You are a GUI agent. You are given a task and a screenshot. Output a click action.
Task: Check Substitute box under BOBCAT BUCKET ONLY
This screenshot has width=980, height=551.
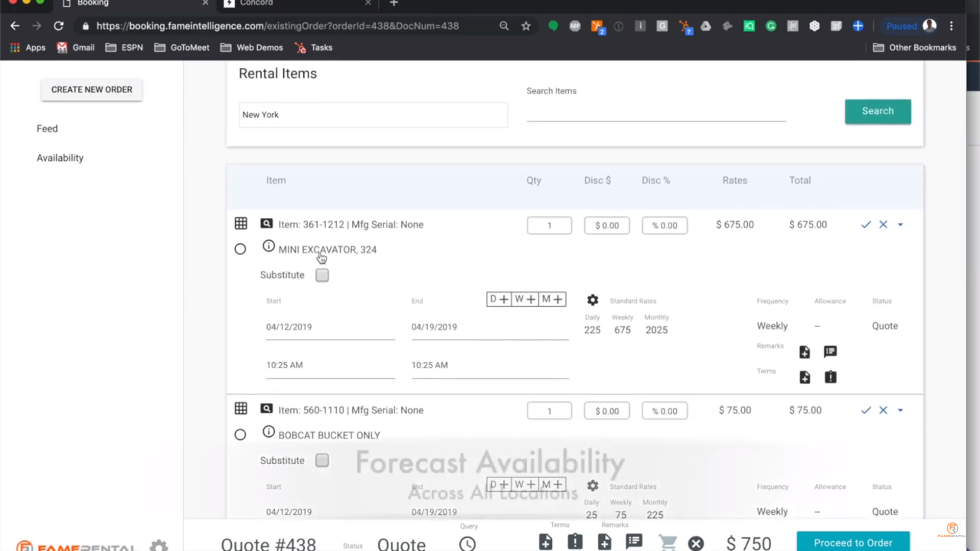point(322,461)
